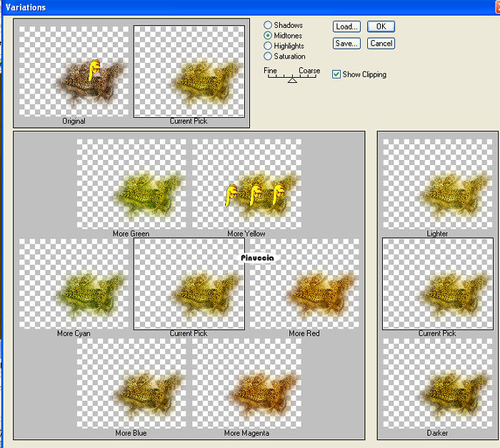
Task: Apply the More Cyan variation thumbnail
Action: 74,284
